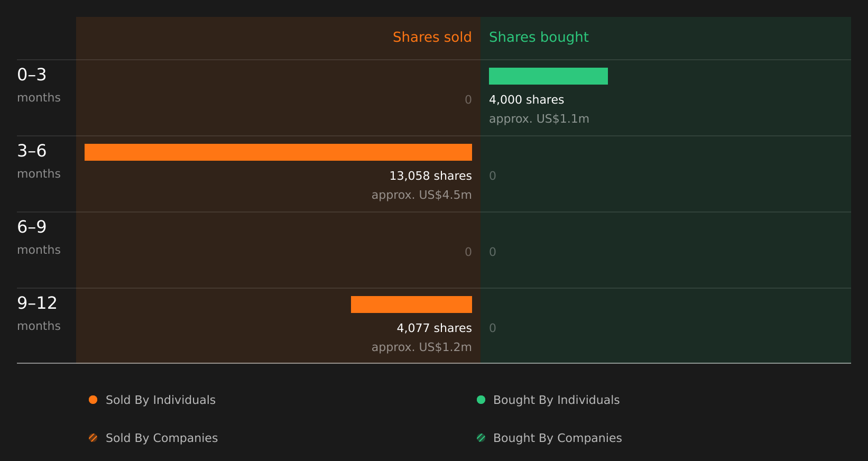The width and height of the screenshot is (868, 461).
Task: Click the 13,058 shares value
Action: 431,176
